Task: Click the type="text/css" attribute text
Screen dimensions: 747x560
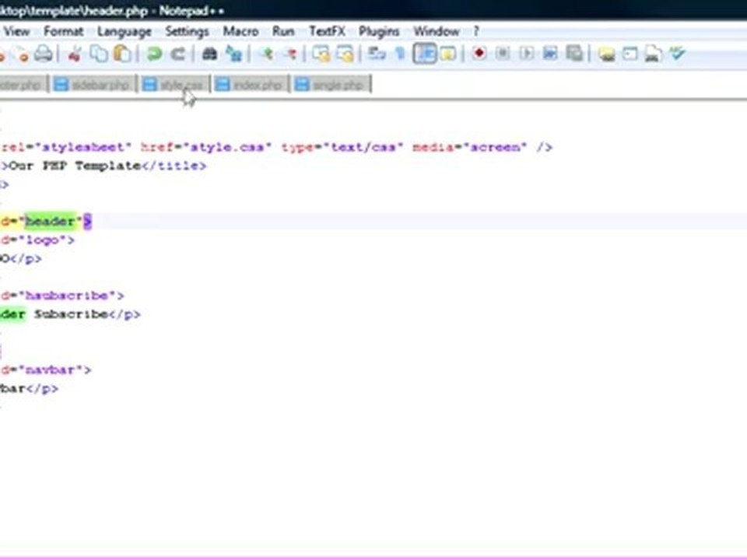Action: [x=341, y=147]
